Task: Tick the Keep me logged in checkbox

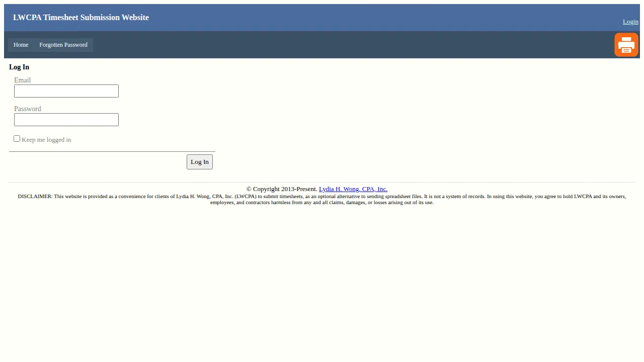Action: (x=17, y=139)
